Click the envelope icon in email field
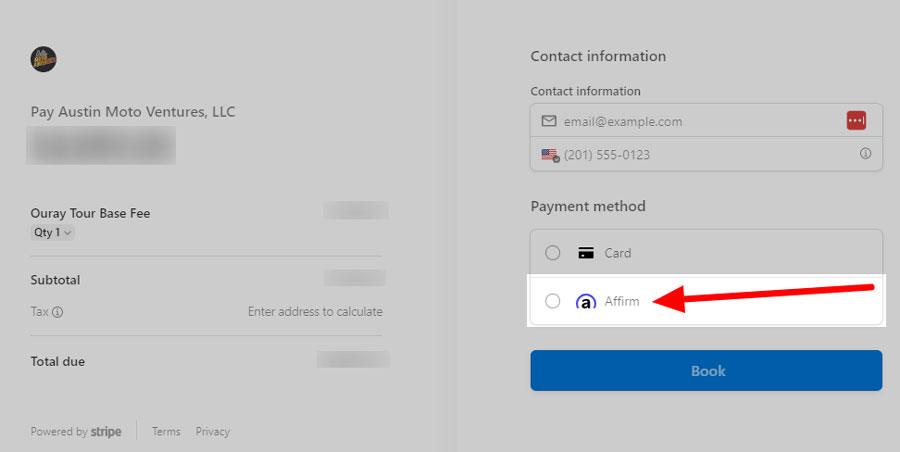 (548, 121)
